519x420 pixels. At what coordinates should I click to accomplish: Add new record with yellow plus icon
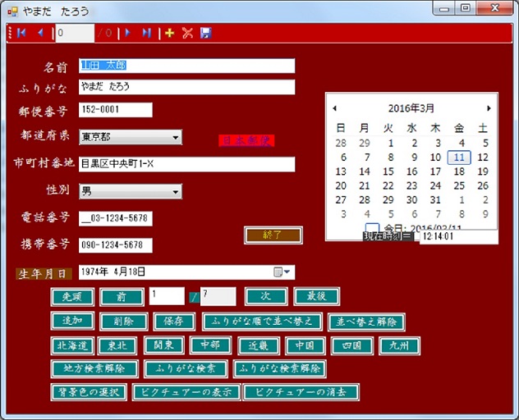coord(169,33)
